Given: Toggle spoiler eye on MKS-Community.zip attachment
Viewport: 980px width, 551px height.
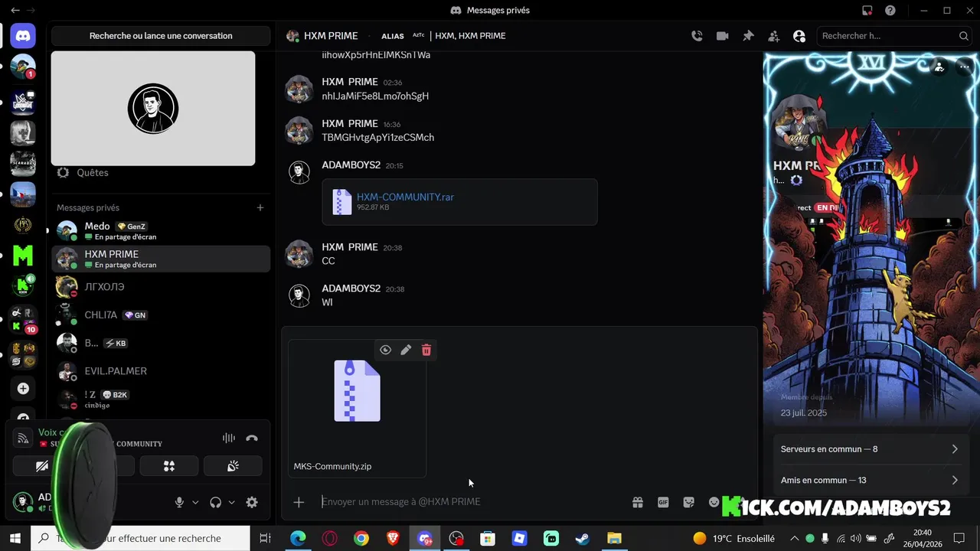Looking at the screenshot, I should [x=385, y=350].
